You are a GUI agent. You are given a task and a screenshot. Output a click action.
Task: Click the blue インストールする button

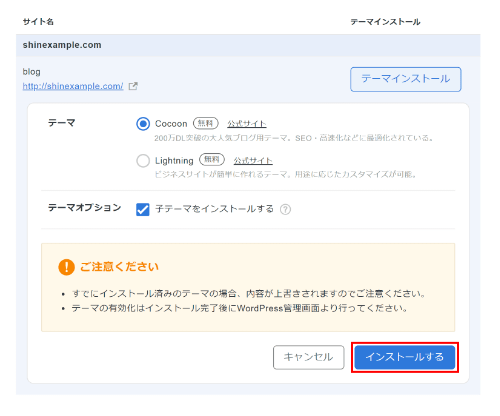coord(405,357)
